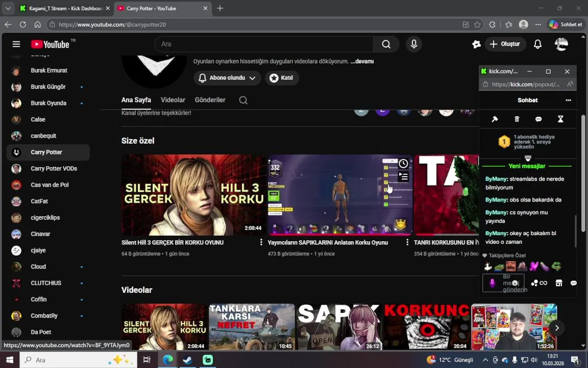The image size is (588, 368).
Task: Expand channel description with ...devamı
Action: (362, 61)
